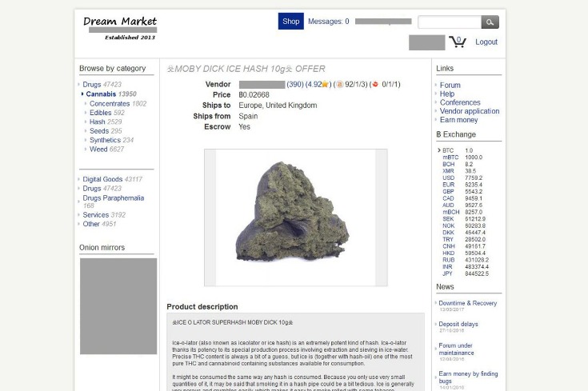Screen dimensions: 588x391
Task: Open the Concentrates subcategory
Action: point(118,103)
